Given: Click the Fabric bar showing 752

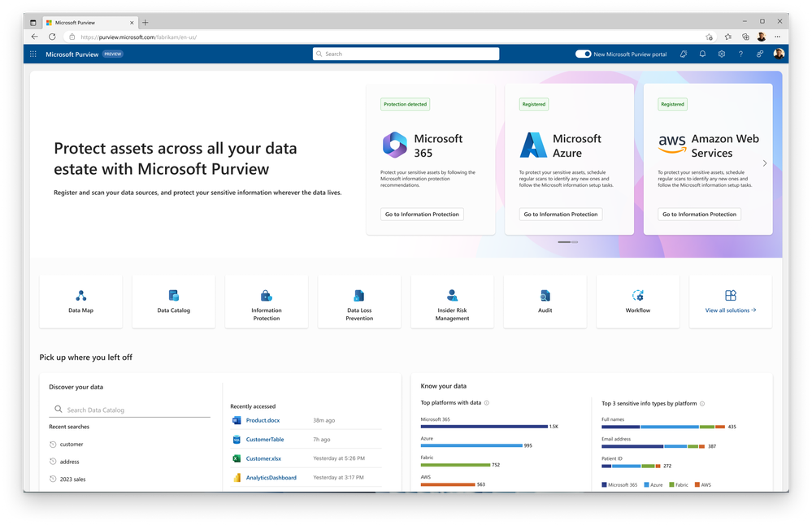Looking at the screenshot, I should point(455,465).
